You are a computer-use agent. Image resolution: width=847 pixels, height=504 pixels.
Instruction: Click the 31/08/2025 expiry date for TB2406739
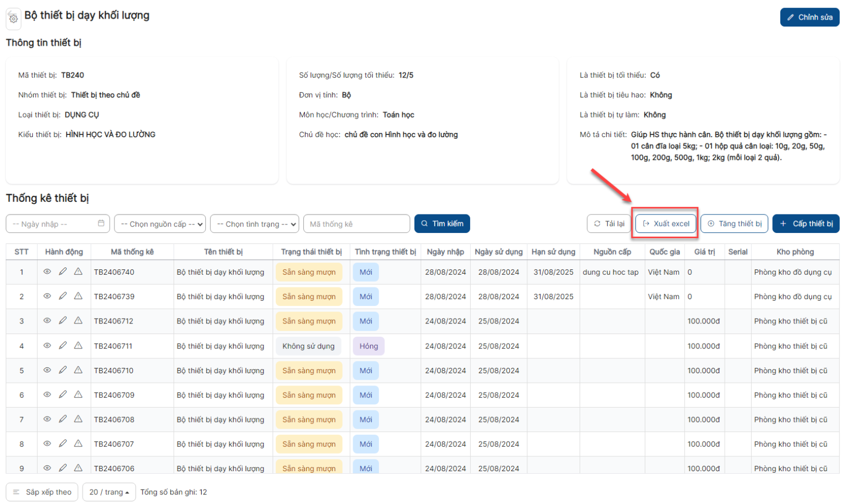click(553, 296)
